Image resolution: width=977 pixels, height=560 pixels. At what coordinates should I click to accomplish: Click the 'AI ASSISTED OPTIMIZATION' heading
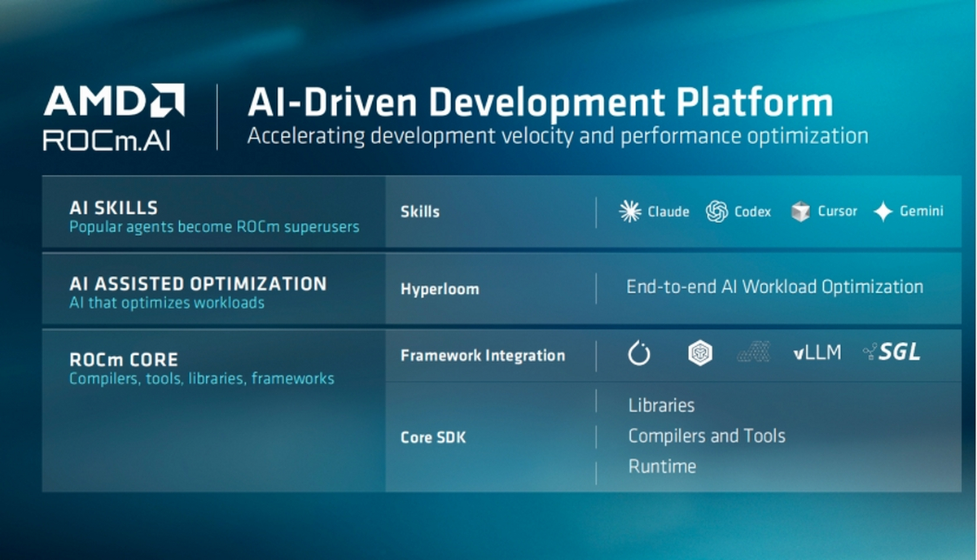(x=198, y=284)
